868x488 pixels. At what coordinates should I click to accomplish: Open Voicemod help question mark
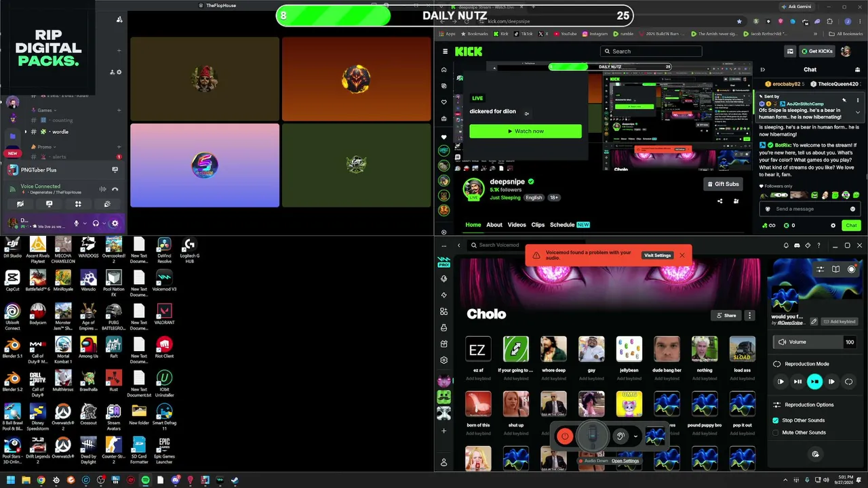tap(818, 245)
